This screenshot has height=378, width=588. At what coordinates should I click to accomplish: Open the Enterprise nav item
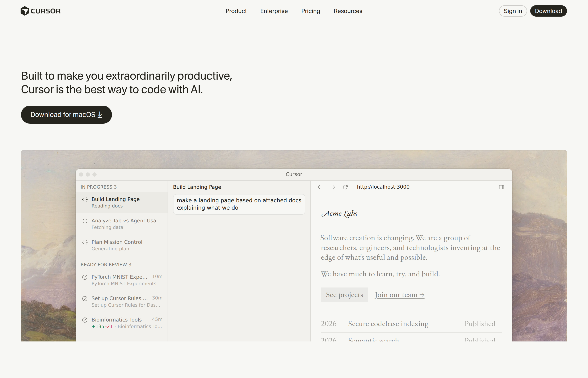pyautogui.click(x=274, y=11)
